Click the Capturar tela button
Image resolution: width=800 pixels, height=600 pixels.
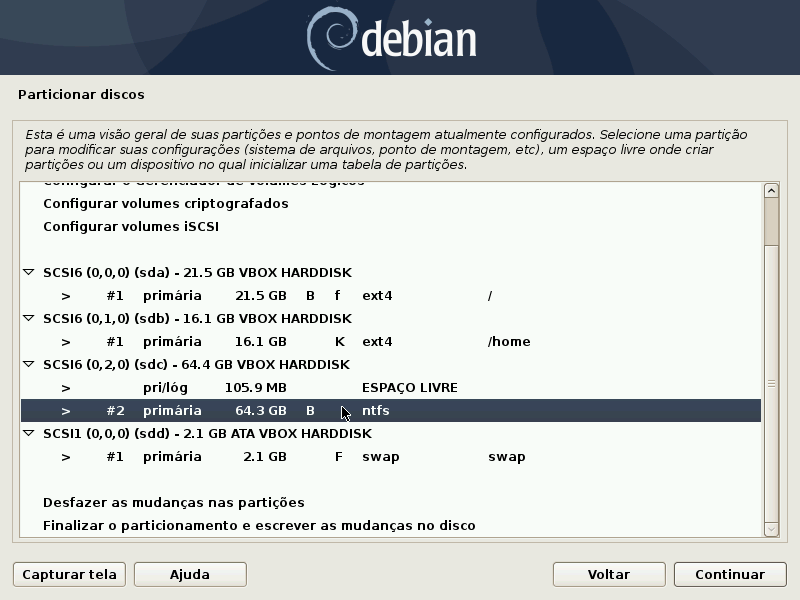pyautogui.click(x=69, y=574)
